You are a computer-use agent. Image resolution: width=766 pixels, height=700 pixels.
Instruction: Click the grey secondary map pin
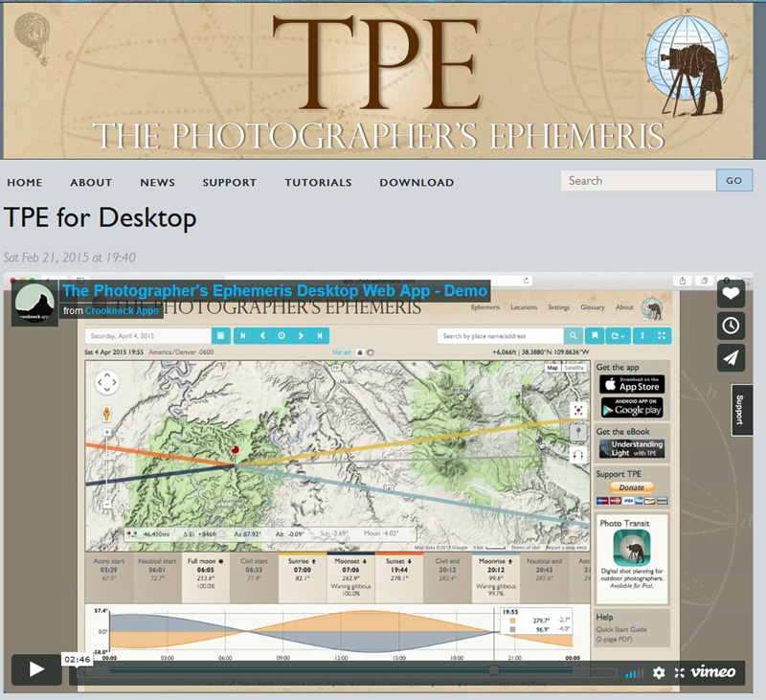tap(540, 442)
